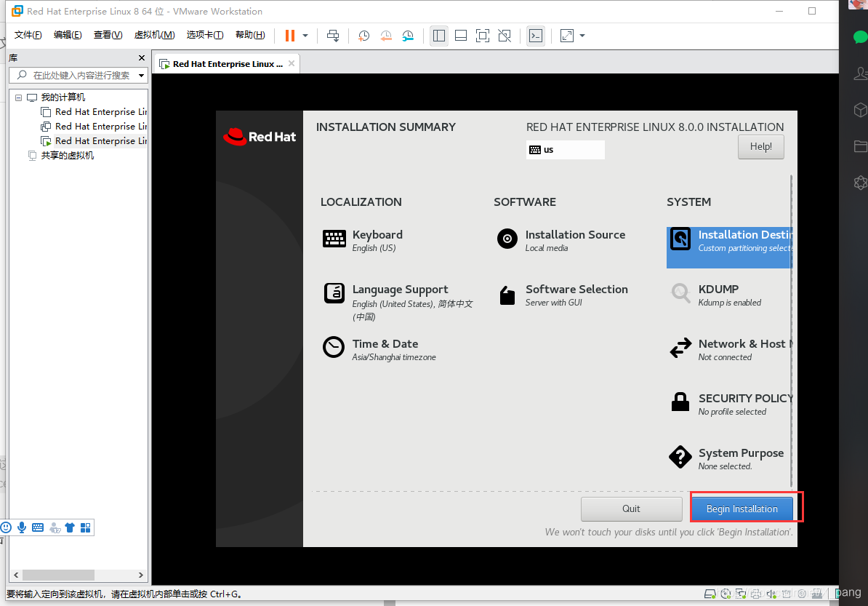The width and height of the screenshot is (868, 606).
Task: Open Installation Source settings
Action: point(561,240)
